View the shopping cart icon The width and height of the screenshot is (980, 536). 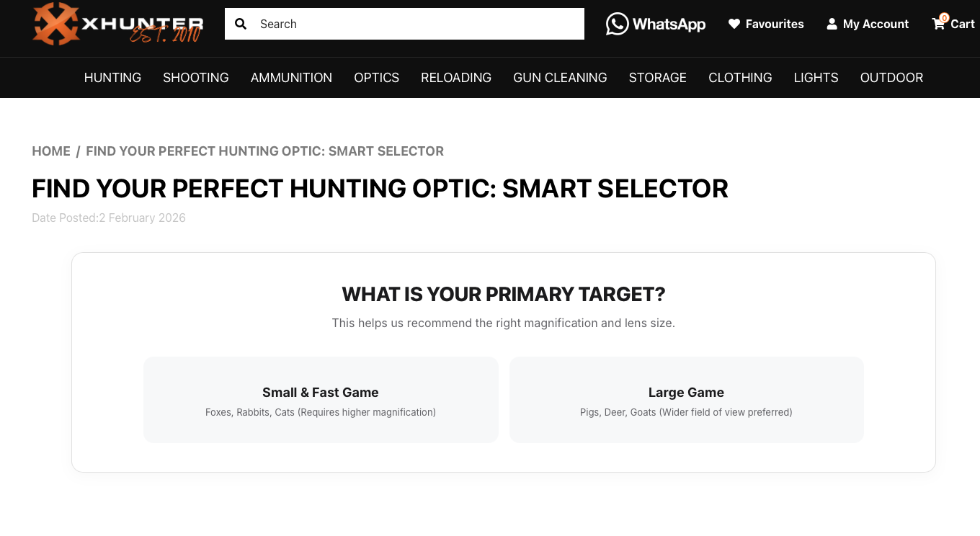938,24
